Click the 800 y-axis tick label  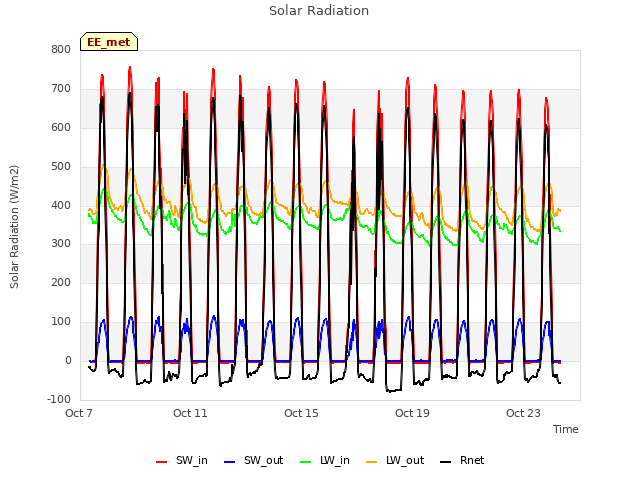61,49
